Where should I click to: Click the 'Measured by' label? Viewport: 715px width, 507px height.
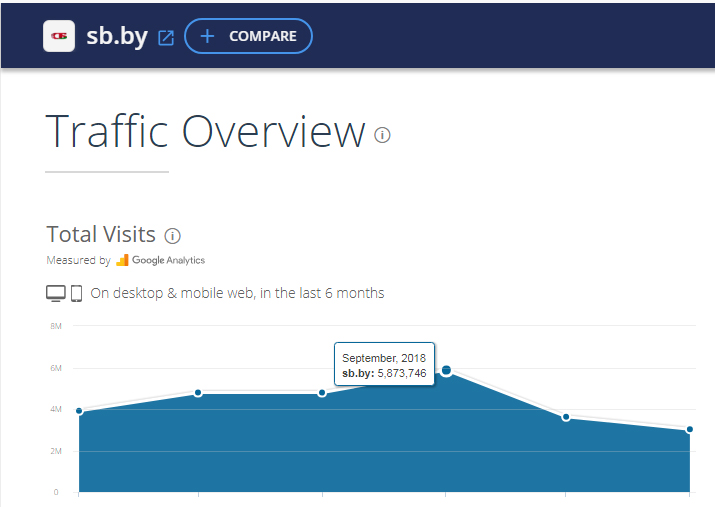[x=78, y=260]
